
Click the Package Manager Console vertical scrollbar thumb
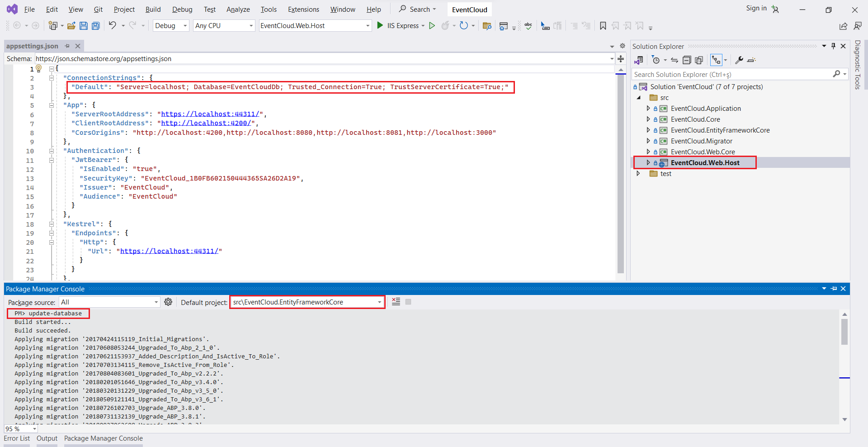coord(844,332)
